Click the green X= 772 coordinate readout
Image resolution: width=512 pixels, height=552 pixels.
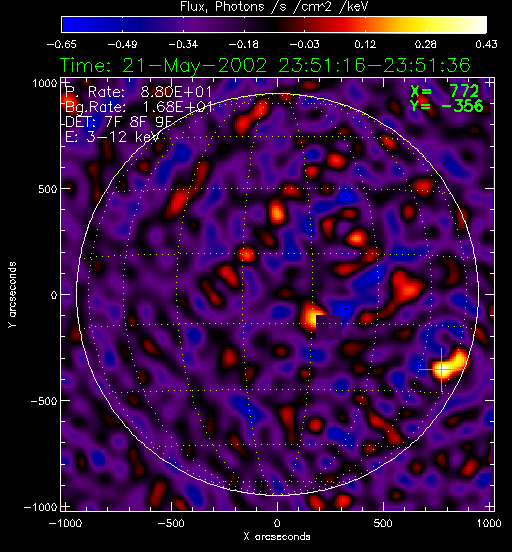coord(444,92)
